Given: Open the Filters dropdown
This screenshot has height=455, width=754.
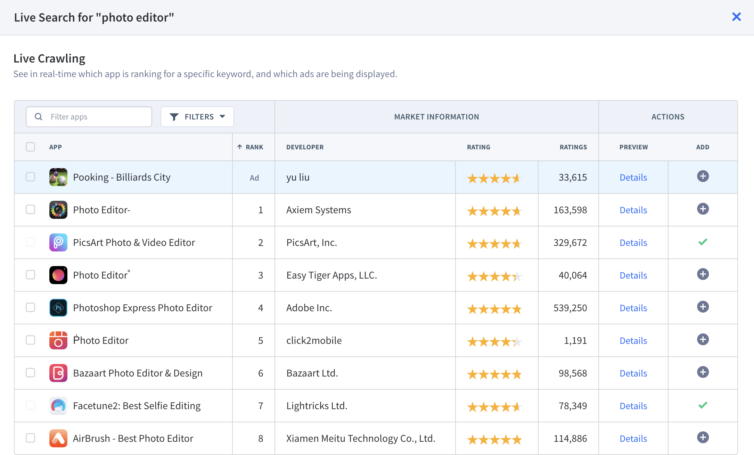Looking at the screenshot, I should (x=197, y=117).
